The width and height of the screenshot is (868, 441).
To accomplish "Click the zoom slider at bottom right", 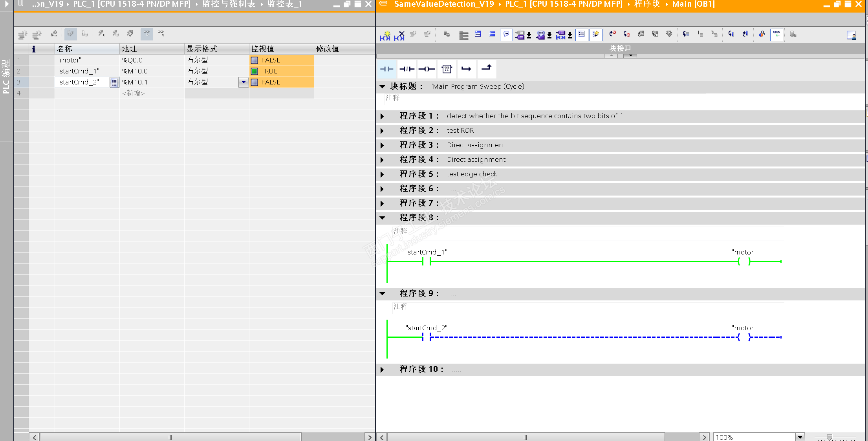I will point(830,437).
